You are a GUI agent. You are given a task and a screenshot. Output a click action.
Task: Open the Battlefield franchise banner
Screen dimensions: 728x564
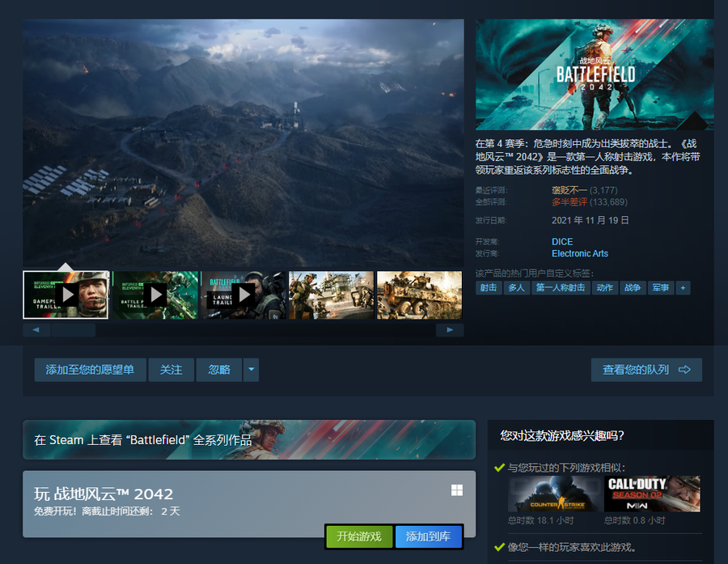[x=249, y=440]
